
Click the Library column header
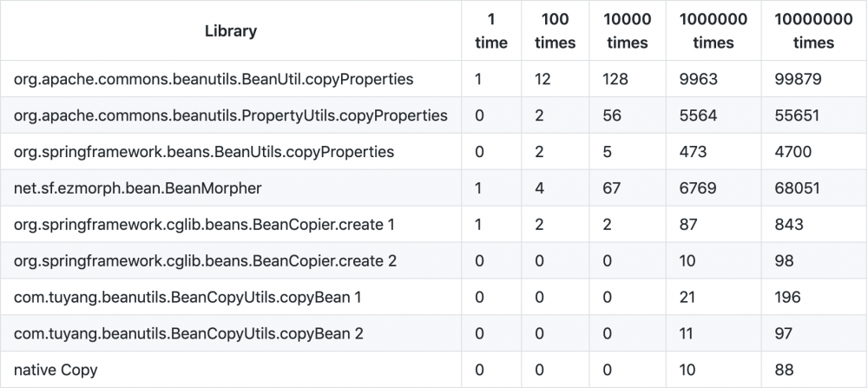[x=231, y=31]
